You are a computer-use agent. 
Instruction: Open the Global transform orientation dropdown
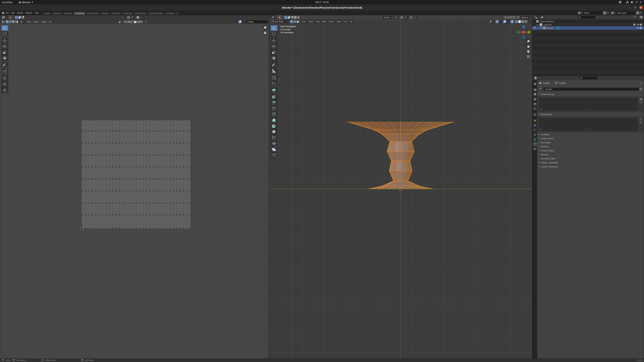click(386, 17)
